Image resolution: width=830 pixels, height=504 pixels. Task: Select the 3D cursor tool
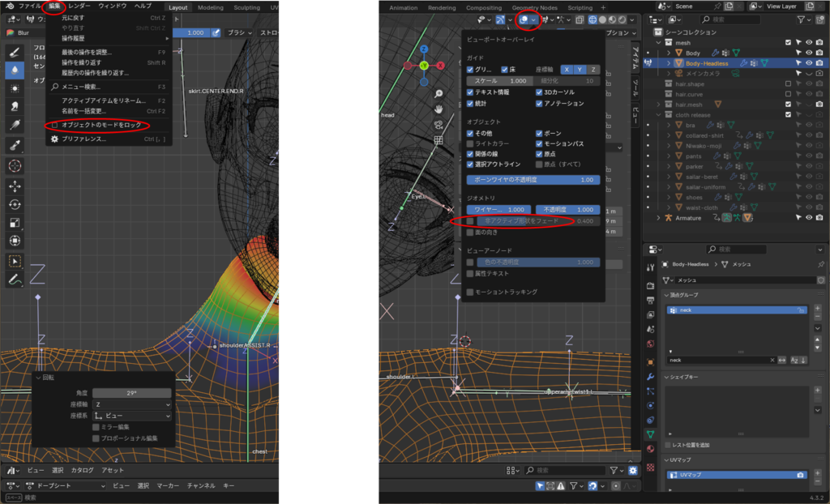click(x=15, y=165)
